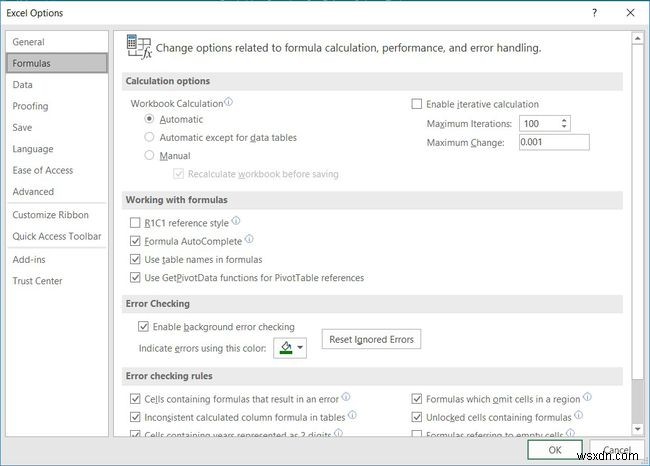Click the dialog Help question mark icon
Image resolution: width=650 pixels, height=466 pixels.
click(594, 13)
